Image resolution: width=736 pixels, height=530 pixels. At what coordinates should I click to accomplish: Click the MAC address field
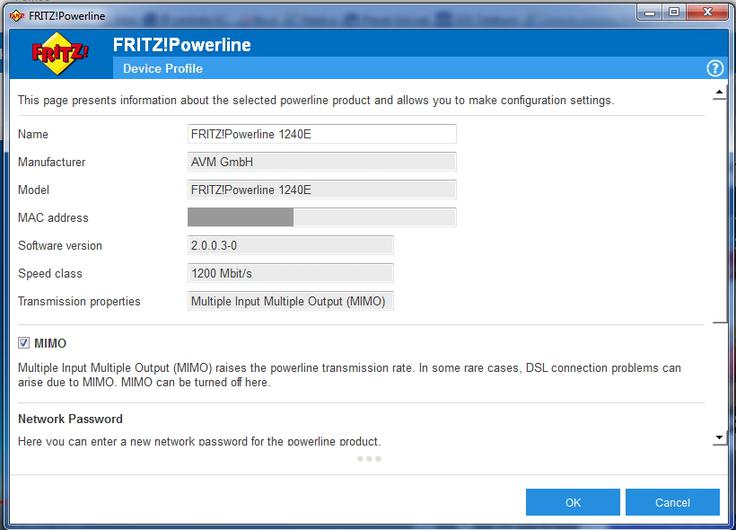[322, 217]
